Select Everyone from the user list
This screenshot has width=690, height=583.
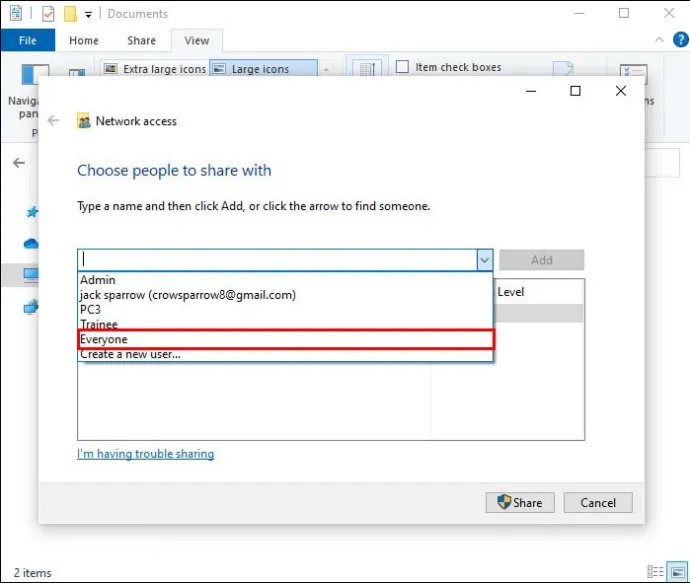click(286, 339)
